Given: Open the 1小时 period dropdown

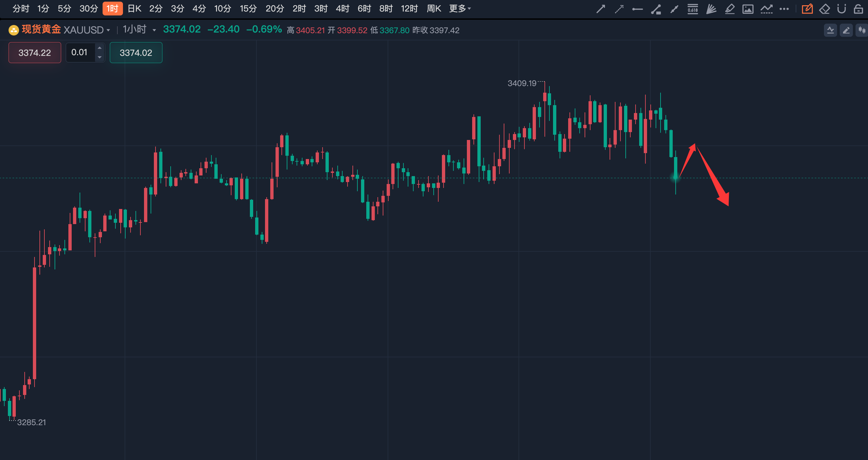Looking at the screenshot, I should point(139,30).
